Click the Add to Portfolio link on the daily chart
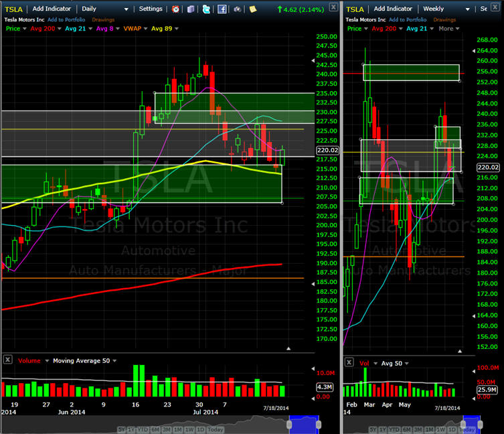 (x=66, y=19)
